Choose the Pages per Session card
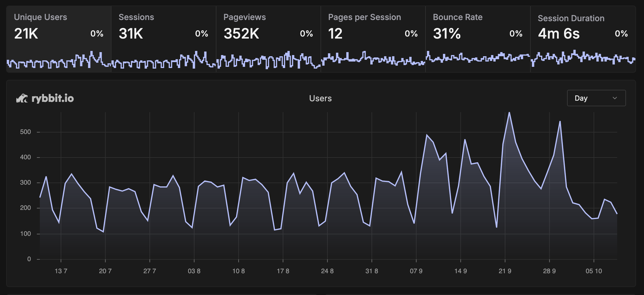The width and height of the screenshot is (644, 295). (373, 26)
